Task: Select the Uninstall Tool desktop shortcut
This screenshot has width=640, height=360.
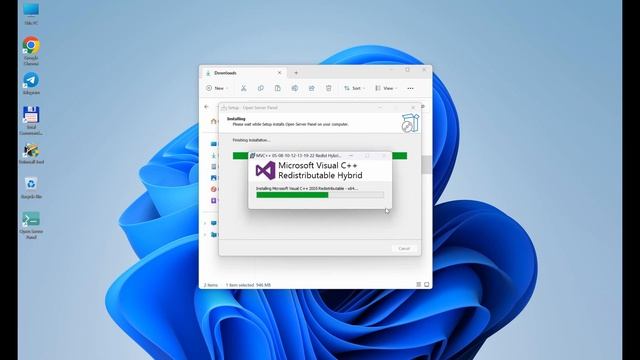Action: (x=31, y=153)
